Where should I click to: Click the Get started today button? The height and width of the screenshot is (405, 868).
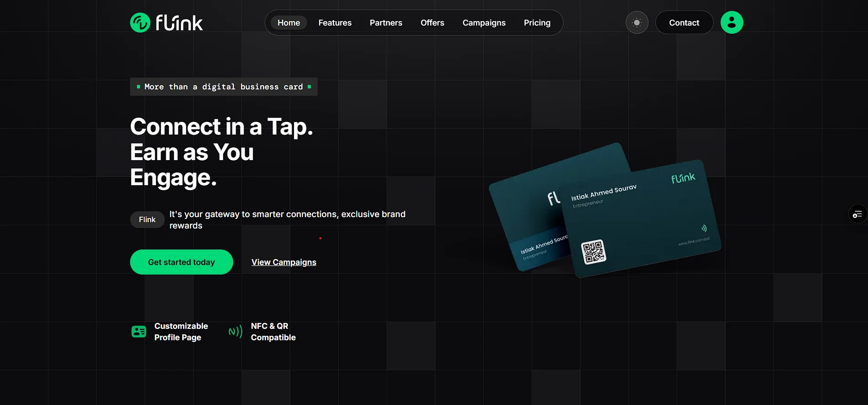point(181,262)
